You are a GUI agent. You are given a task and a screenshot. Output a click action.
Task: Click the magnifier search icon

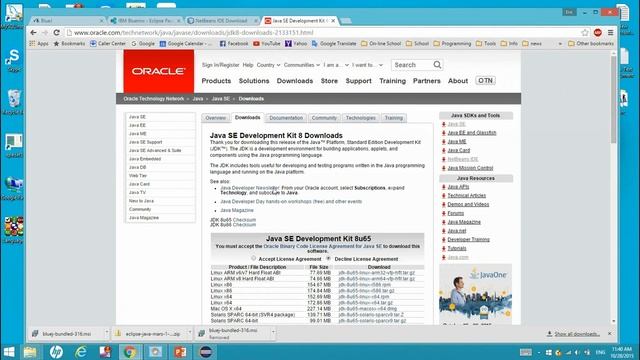coord(437,64)
